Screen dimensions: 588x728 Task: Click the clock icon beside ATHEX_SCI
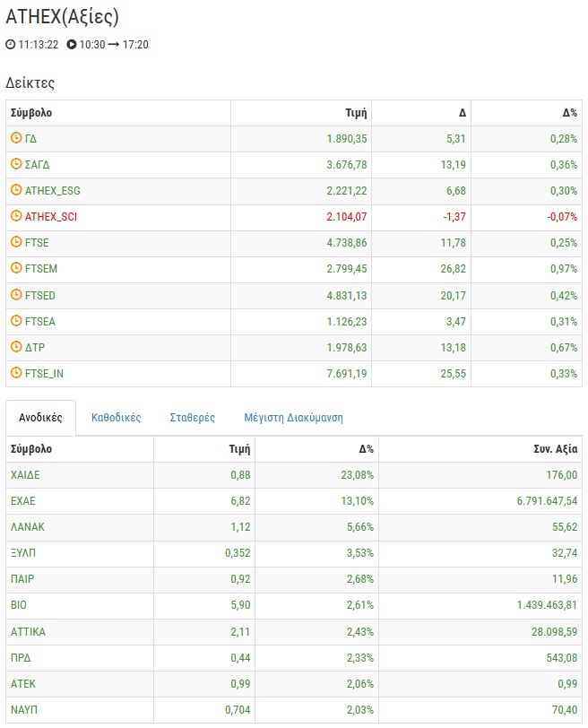pyautogui.click(x=16, y=216)
